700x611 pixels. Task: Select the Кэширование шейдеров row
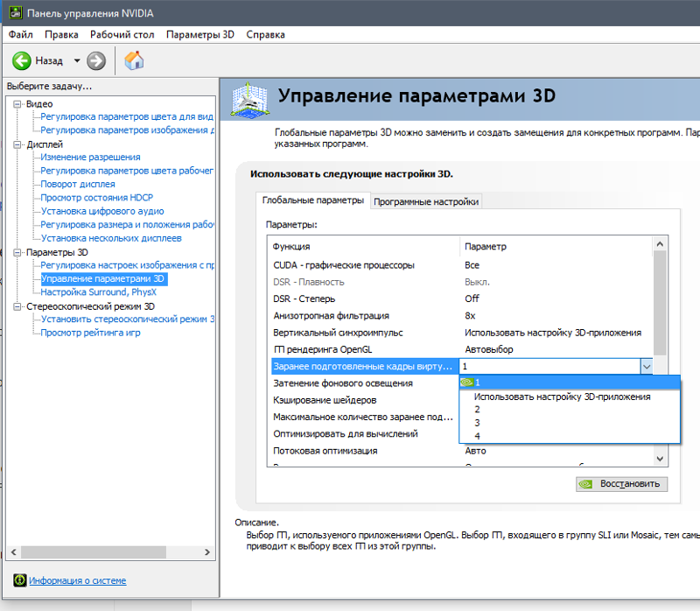point(363,400)
